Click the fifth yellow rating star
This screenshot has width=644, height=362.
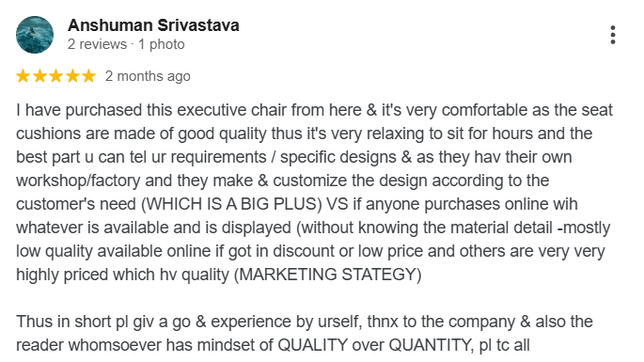(x=88, y=76)
